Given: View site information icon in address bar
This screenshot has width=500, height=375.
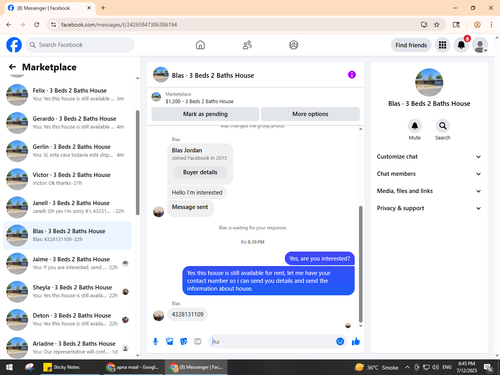Looking at the screenshot, I should pos(53,25).
